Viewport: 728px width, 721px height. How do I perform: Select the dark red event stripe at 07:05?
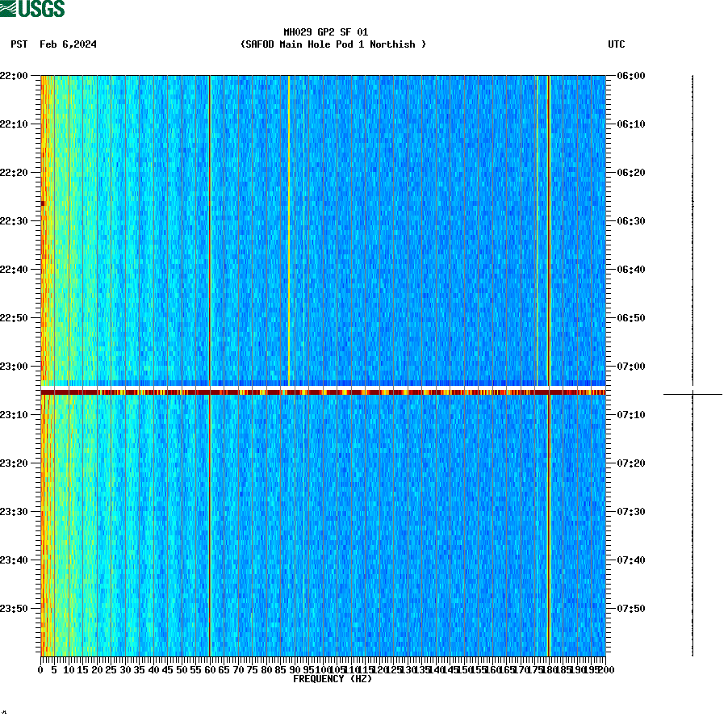click(323, 393)
